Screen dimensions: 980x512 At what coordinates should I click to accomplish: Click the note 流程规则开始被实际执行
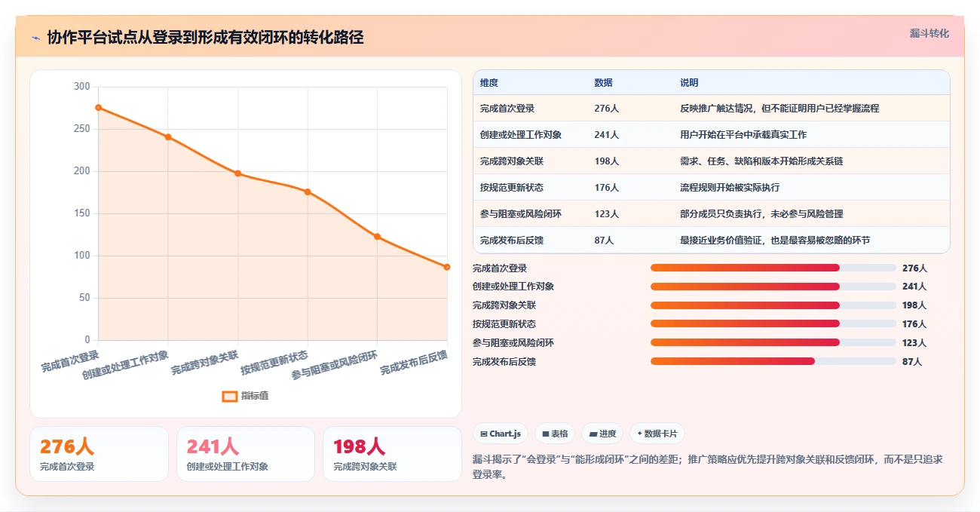click(730, 188)
